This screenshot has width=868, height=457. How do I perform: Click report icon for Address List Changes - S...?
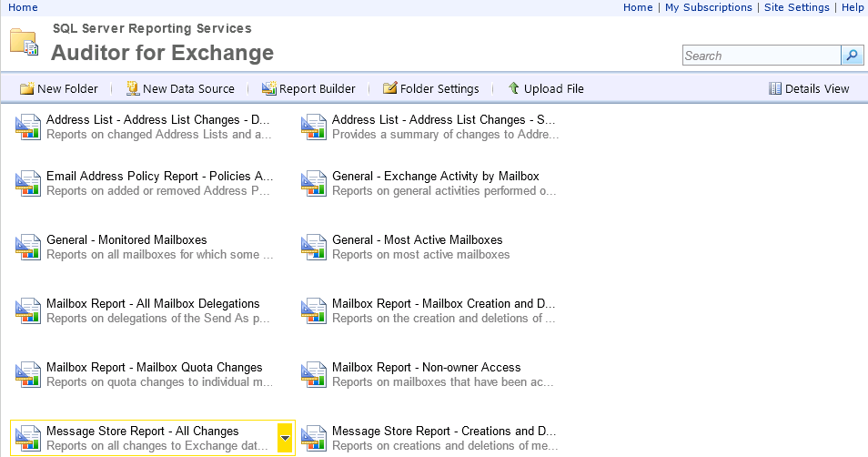coord(313,127)
